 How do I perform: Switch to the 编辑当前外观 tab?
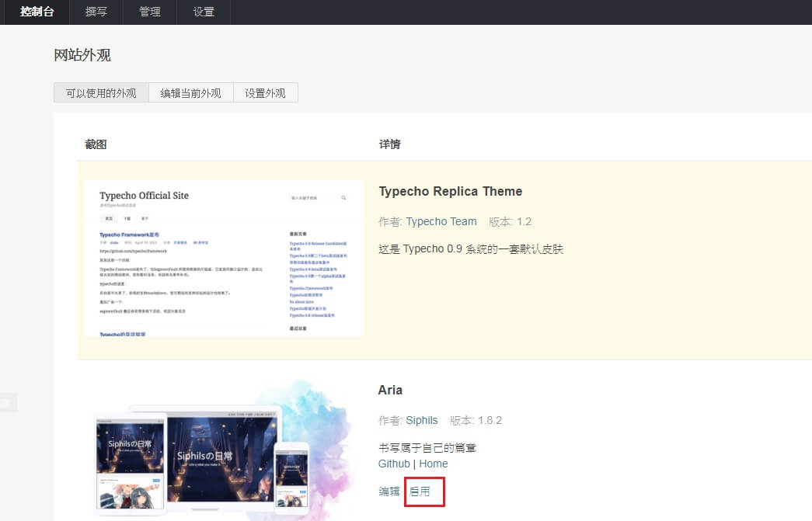(191, 92)
